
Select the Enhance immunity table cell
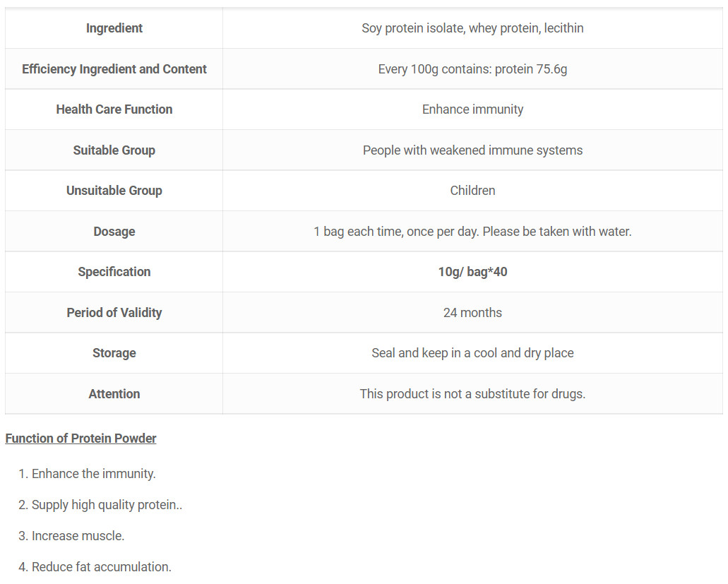tap(472, 109)
